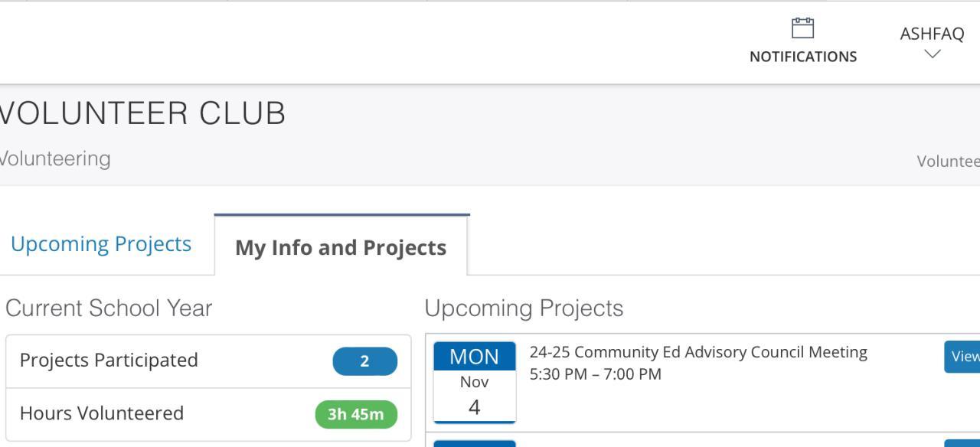Click the truncated Volunteer breadcrumb at far right
Screen dimensions: 980x447
click(x=948, y=161)
